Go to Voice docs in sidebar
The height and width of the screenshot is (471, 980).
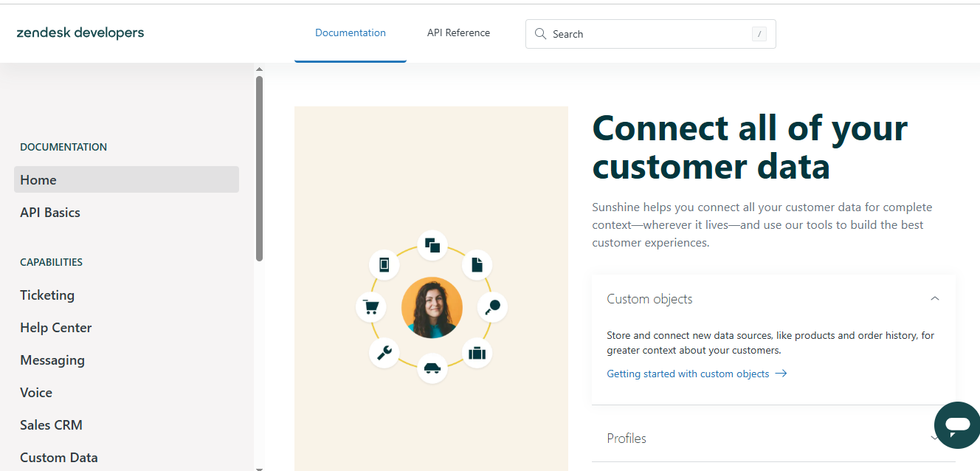[36, 393]
